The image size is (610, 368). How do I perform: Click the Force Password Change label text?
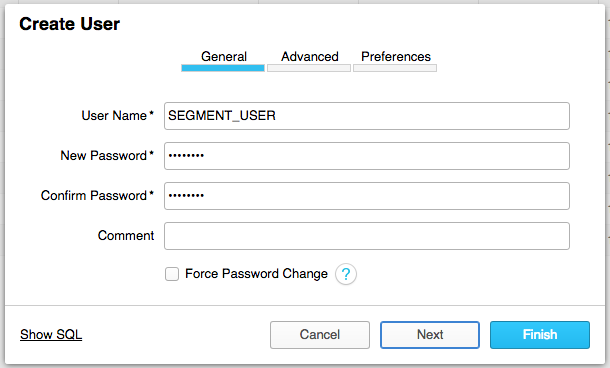pos(256,273)
